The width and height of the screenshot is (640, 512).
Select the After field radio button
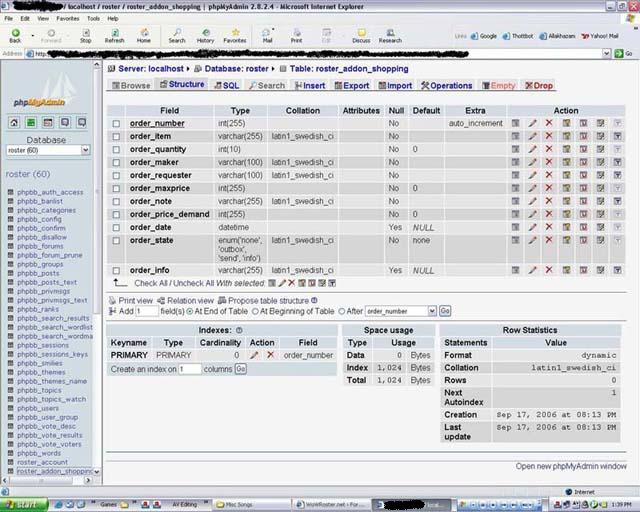tap(342, 312)
